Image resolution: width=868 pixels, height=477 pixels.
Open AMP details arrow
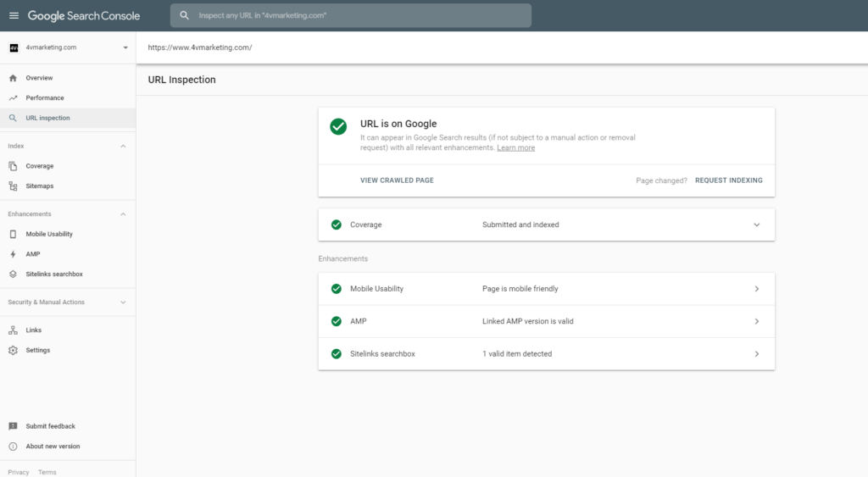[x=756, y=321]
